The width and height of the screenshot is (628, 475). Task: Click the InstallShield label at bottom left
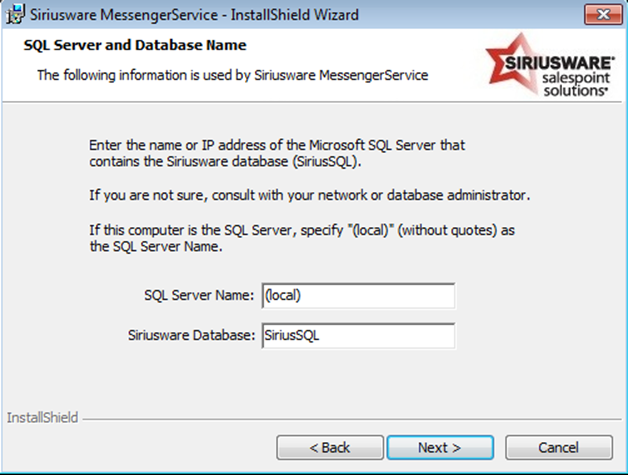[42, 416]
